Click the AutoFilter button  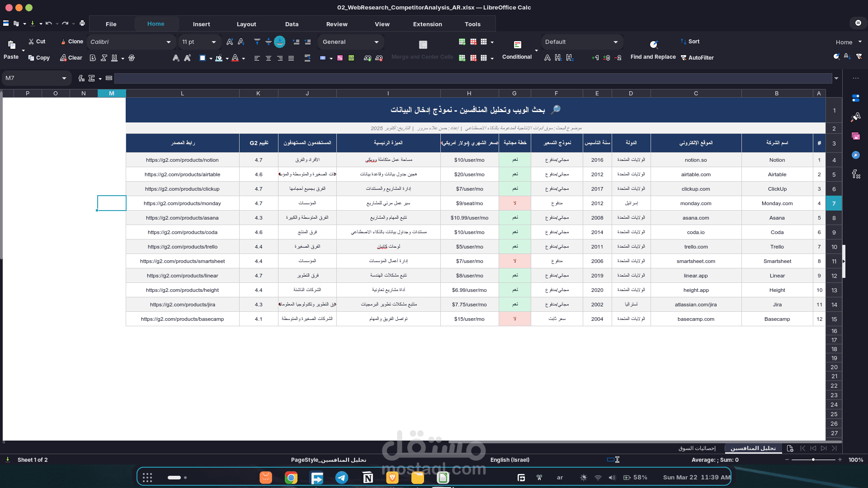coord(697,58)
